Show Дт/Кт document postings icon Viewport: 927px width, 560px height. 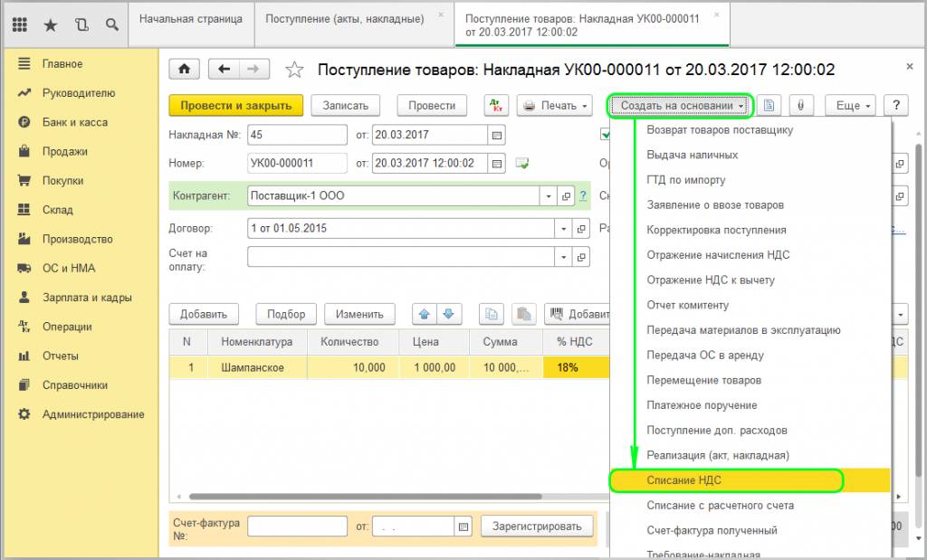tap(496, 106)
